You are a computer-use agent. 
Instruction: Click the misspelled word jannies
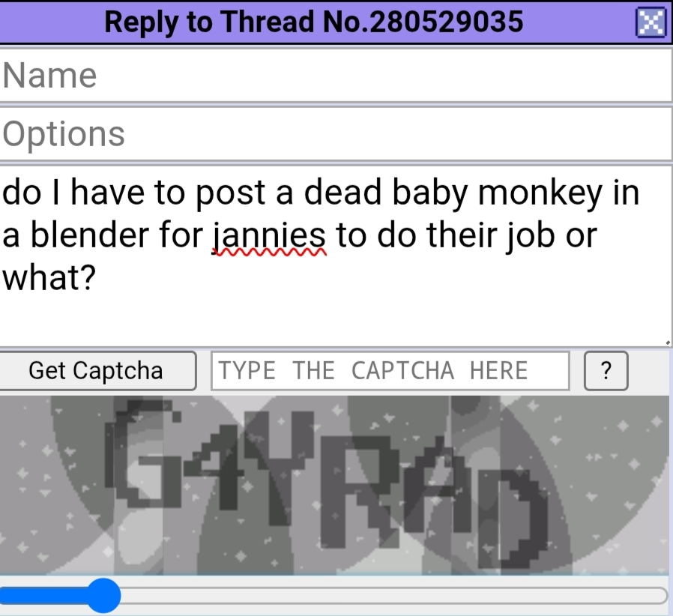click(270, 235)
